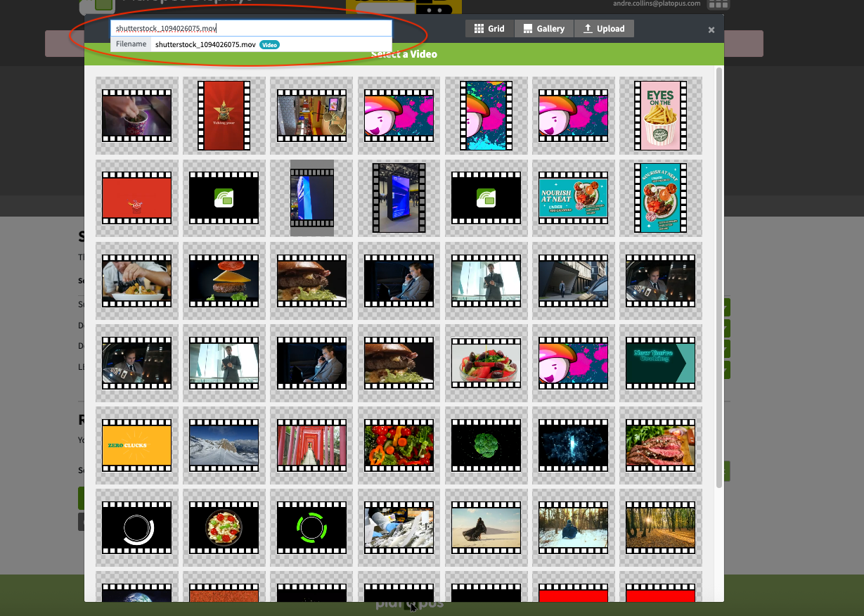This screenshot has height=616, width=864.
Task: Select the mixed peppers and vegetables video
Action: pos(399,446)
